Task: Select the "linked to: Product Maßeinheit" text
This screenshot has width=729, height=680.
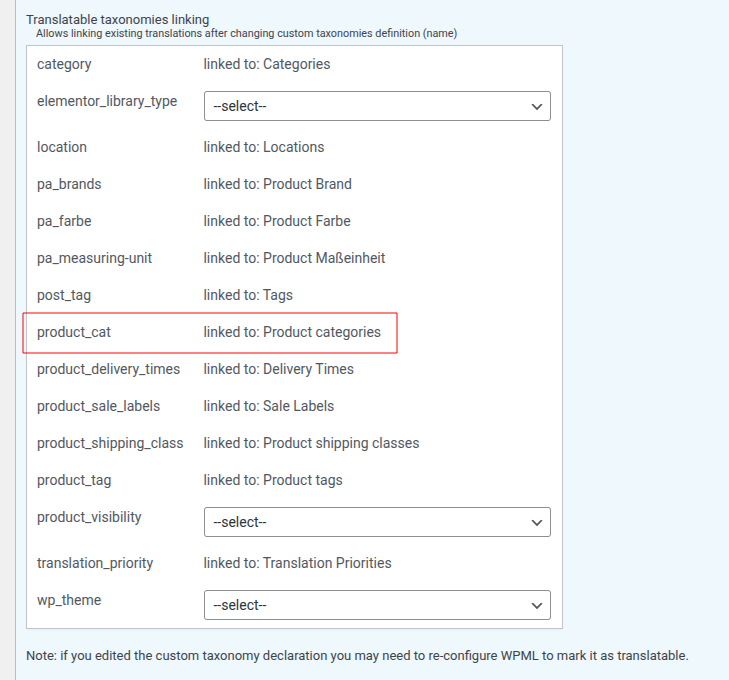Action: pos(294,258)
